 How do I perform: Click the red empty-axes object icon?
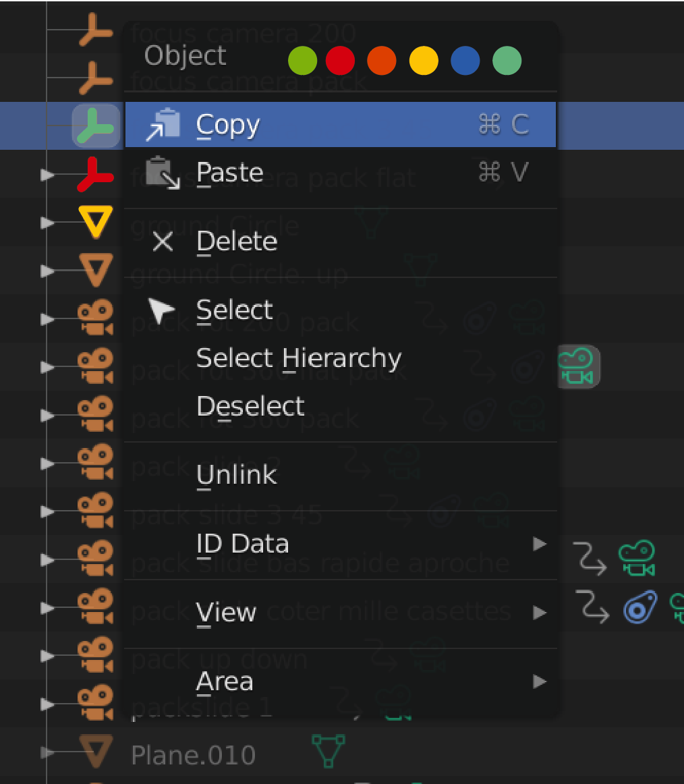click(x=96, y=175)
